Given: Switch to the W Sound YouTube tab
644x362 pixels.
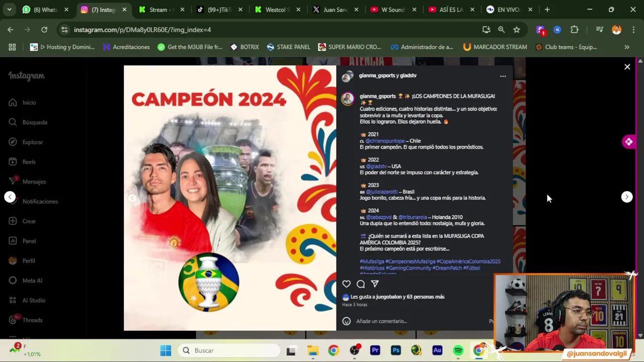Looking at the screenshot, I should click(x=393, y=10).
